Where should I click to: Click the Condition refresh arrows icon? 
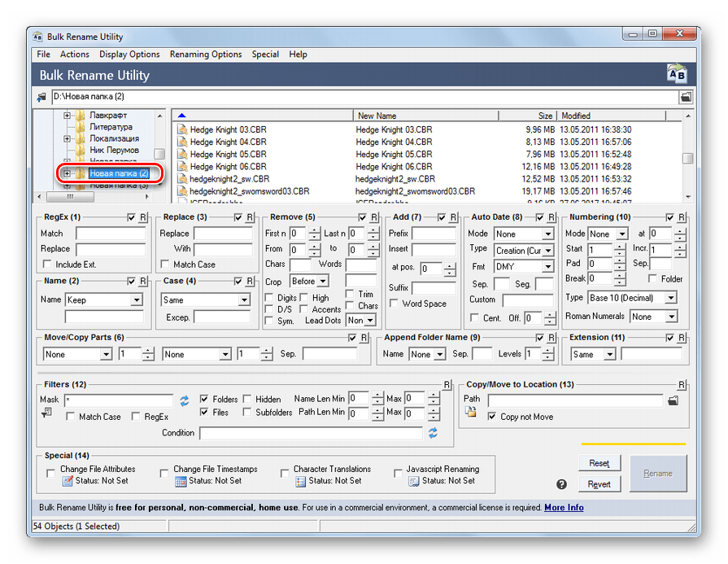(433, 433)
